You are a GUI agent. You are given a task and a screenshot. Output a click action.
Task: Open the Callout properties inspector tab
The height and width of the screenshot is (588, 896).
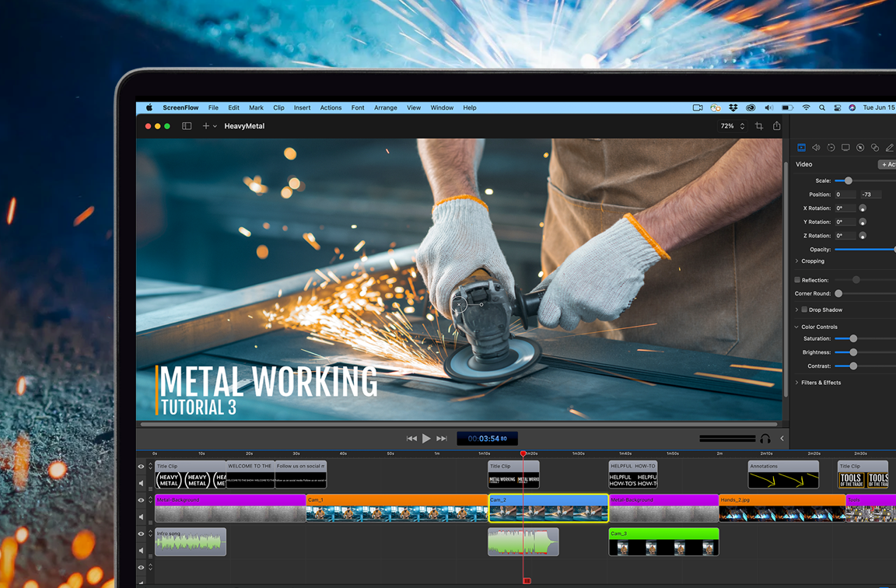click(860, 148)
